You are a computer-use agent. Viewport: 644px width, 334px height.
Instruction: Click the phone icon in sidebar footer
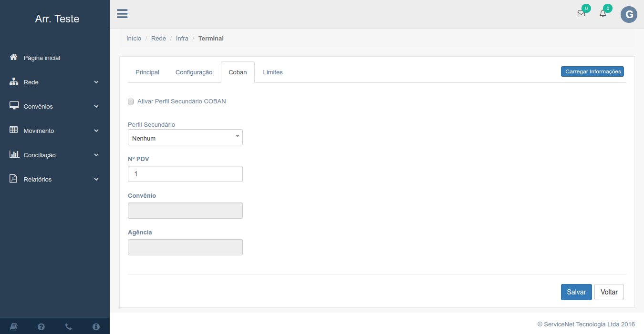click(x=69, y=326)
